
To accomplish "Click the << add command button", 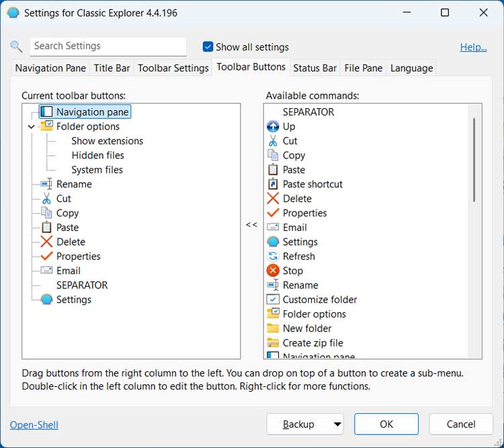I will (x=251, y=224).
